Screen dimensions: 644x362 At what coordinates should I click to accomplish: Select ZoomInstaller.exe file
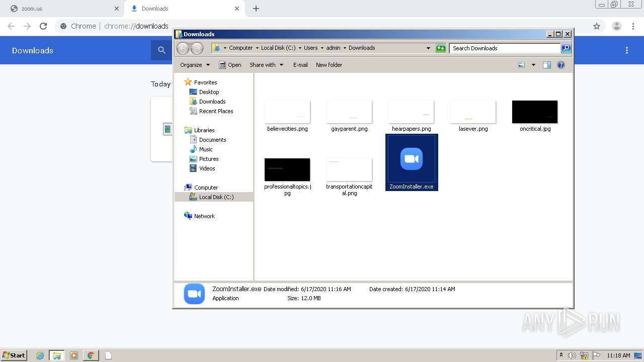coord(412,162)
